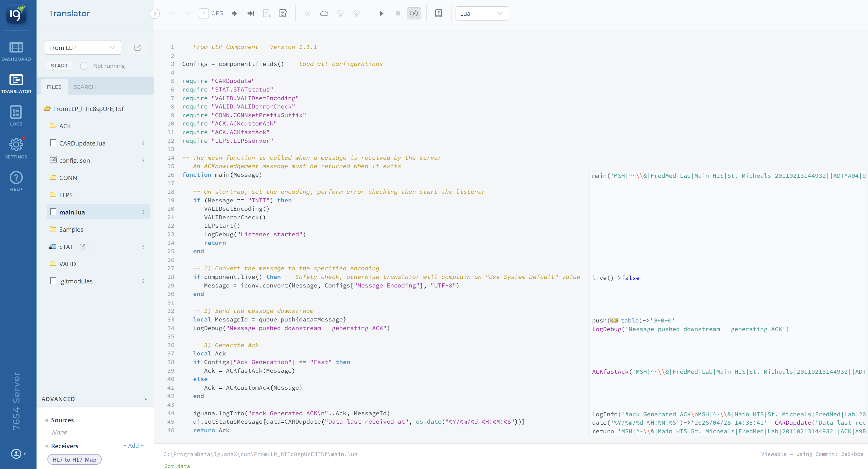Viewport: 868px width, 469px height.
Task: Open the CARDupdate.lua file
Action: [78, 143]
